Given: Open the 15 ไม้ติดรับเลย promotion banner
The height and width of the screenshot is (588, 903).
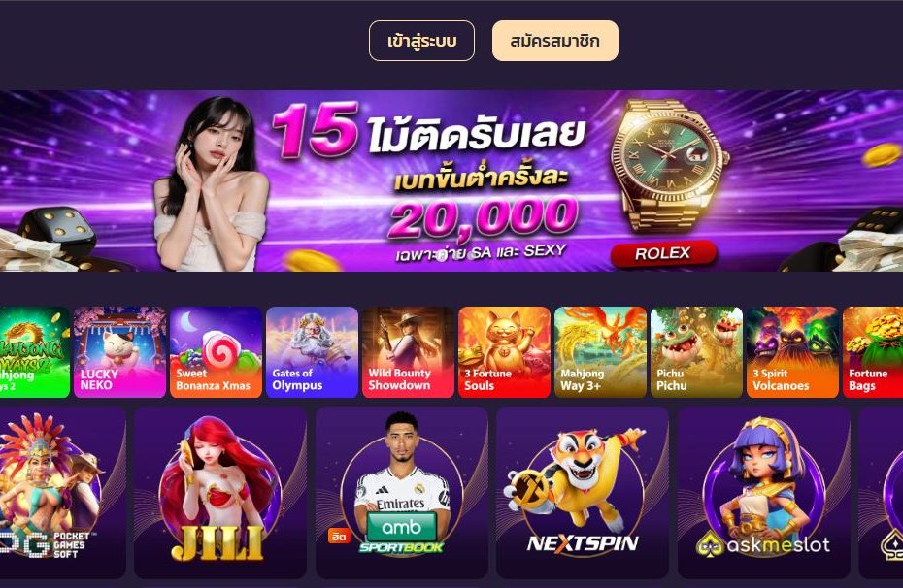Looking at the screenshot, I should pyautogui.click(x=451, y=180).
